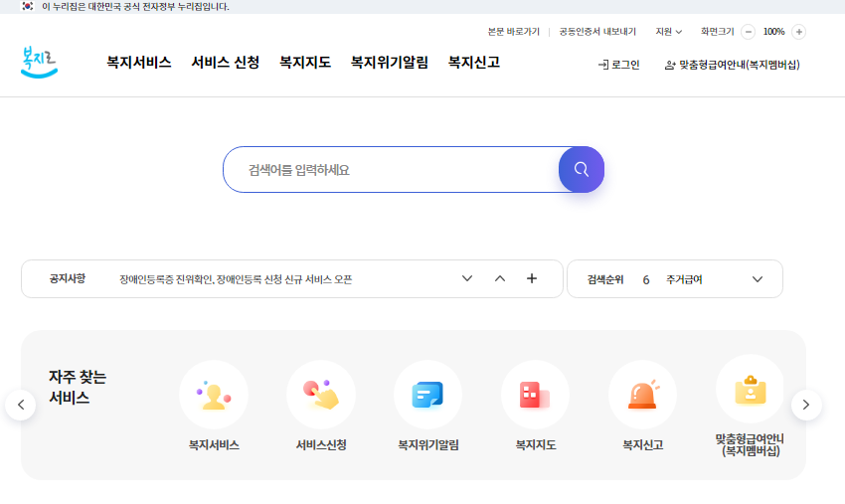The image size is (845, 504).
Task: Click the 로그인 link
Action: (618, 65)
